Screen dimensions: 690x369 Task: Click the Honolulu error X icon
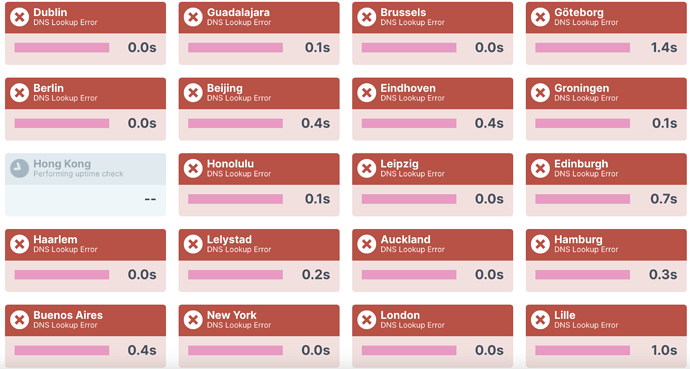click(193, 168)
